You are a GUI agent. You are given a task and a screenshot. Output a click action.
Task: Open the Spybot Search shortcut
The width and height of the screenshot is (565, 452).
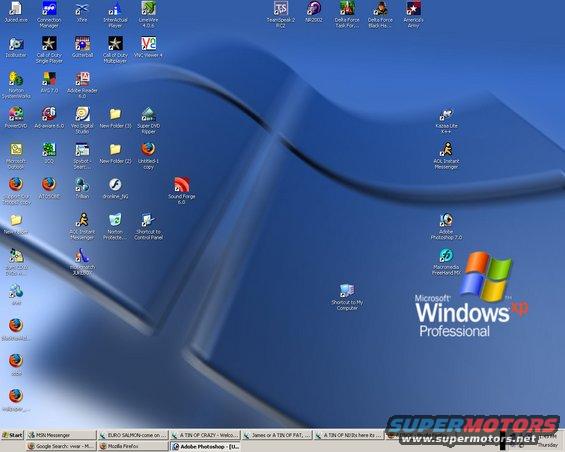(x=82, y=156)
